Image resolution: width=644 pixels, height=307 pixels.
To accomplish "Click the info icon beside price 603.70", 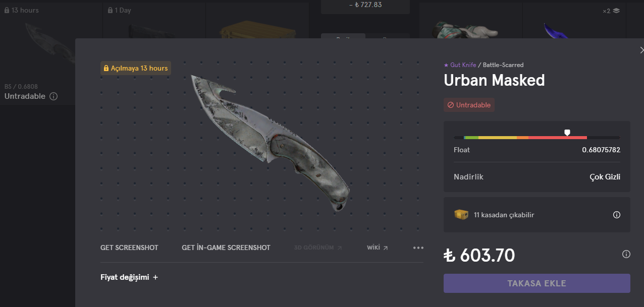I will click(626, 254).
